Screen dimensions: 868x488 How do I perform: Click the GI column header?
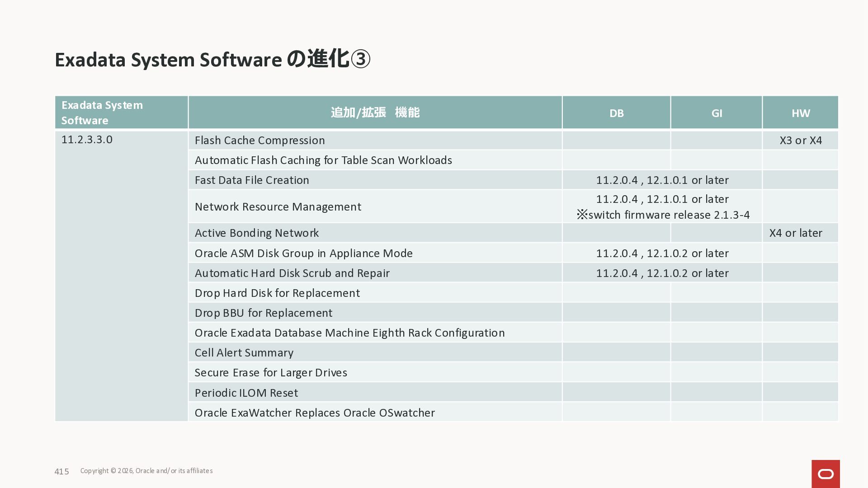tap(717, 113)
